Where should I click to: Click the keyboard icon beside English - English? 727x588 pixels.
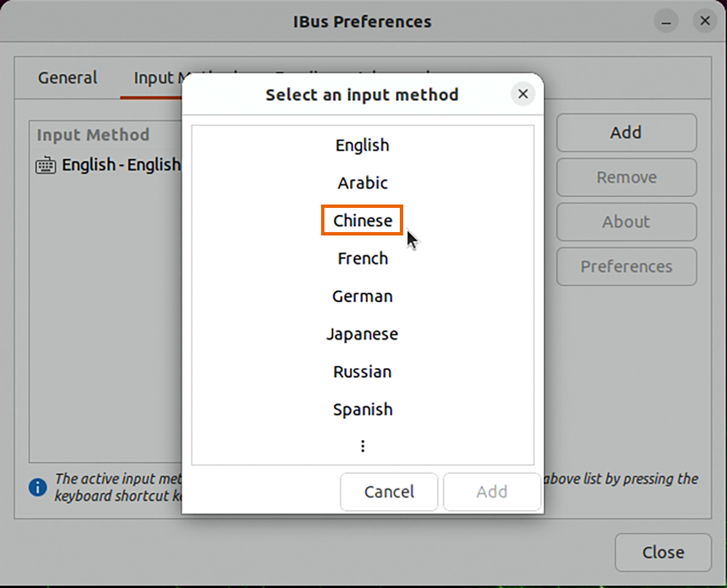tap(46, 166)
